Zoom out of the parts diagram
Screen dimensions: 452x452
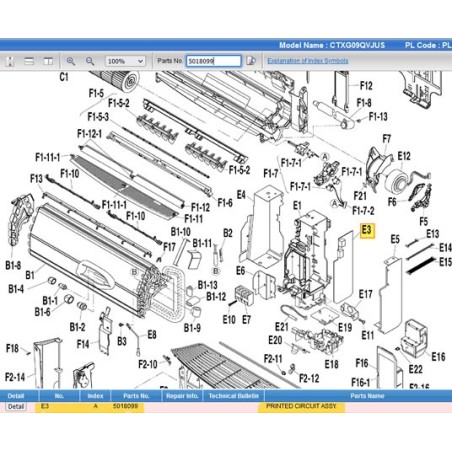tap(90, 61)
